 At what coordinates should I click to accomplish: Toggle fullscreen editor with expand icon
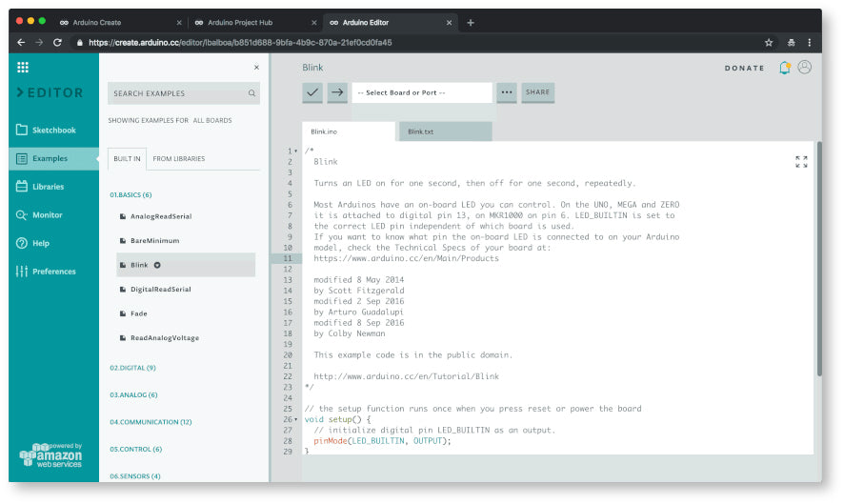point(801,162)
